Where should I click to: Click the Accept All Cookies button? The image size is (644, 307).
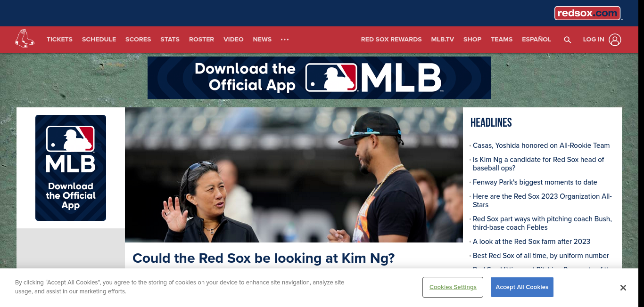tap(522, 287)
